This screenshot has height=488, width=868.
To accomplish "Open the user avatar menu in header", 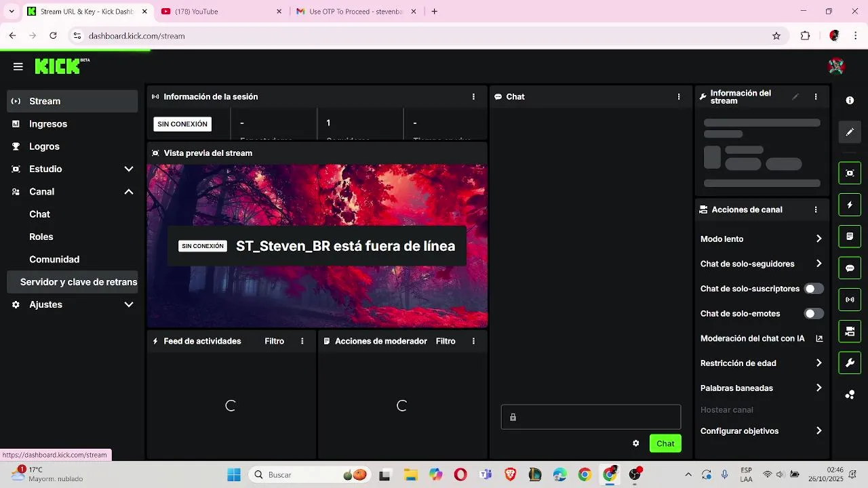I will (836, 66).
